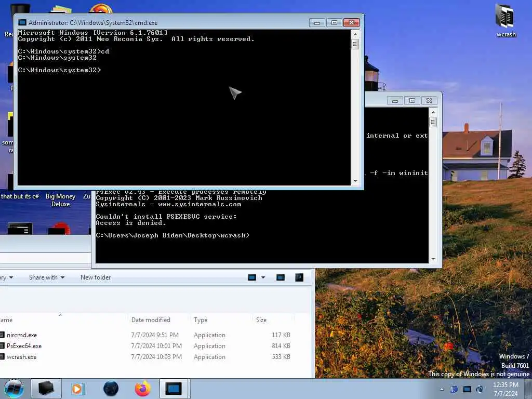Show hidden system tray icons

coord(442,389)
